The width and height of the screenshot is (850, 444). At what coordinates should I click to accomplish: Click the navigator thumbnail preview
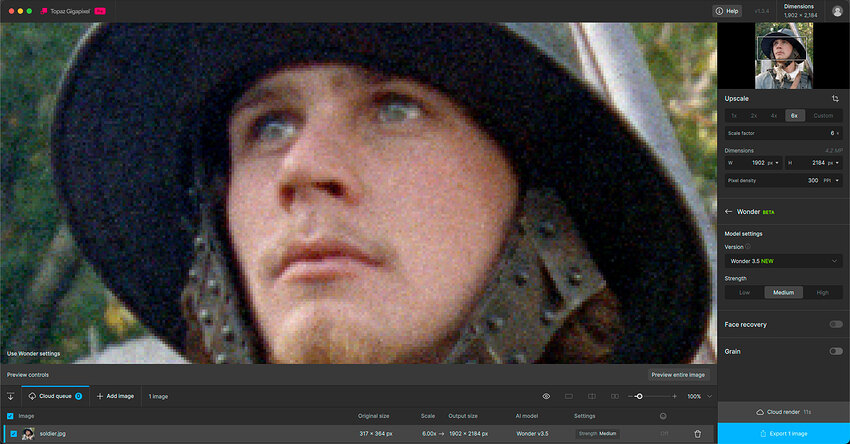tap(784, 56)
